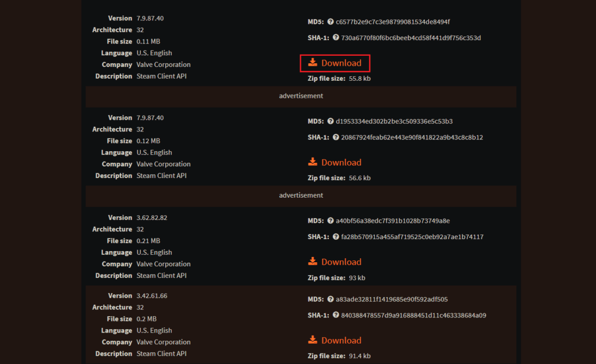
Task: Download the 0.11 MB version 7.9.87.40 file
Action: click(335, 63)
